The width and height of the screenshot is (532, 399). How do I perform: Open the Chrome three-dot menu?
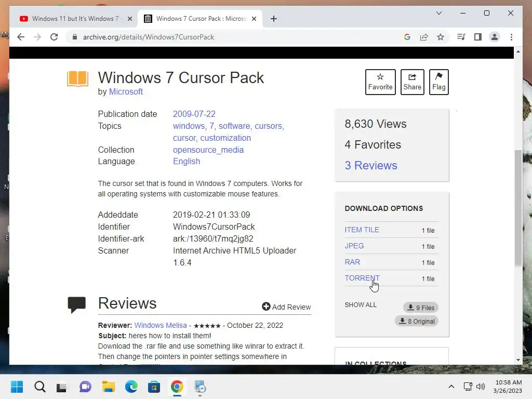[511, 37]
